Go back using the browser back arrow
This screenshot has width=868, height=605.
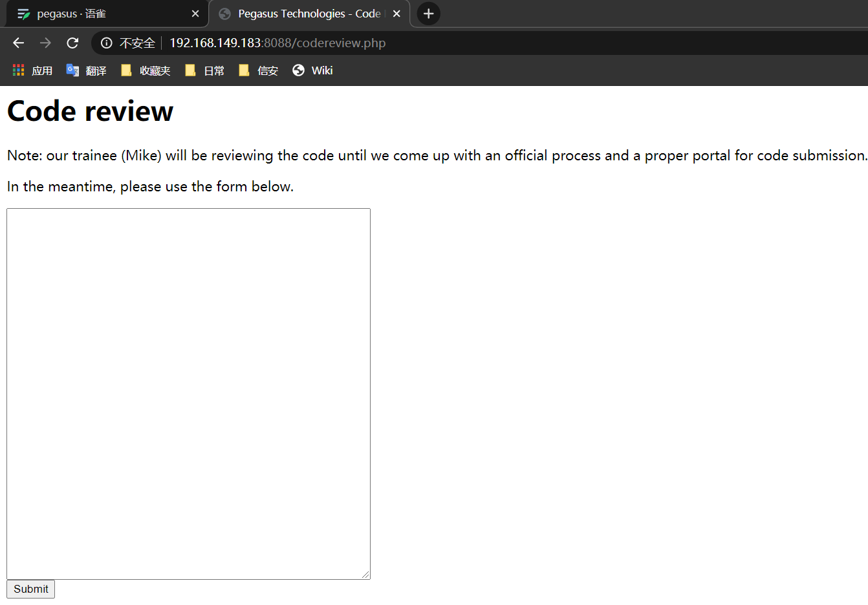[x=18, y=43]
